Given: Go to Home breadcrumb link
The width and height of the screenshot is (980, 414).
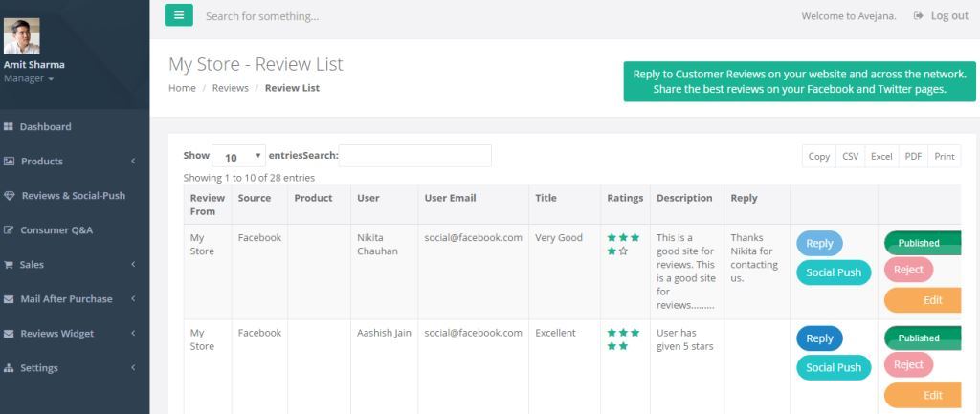Looking at the screenshot, I should [x=182, y=88].
